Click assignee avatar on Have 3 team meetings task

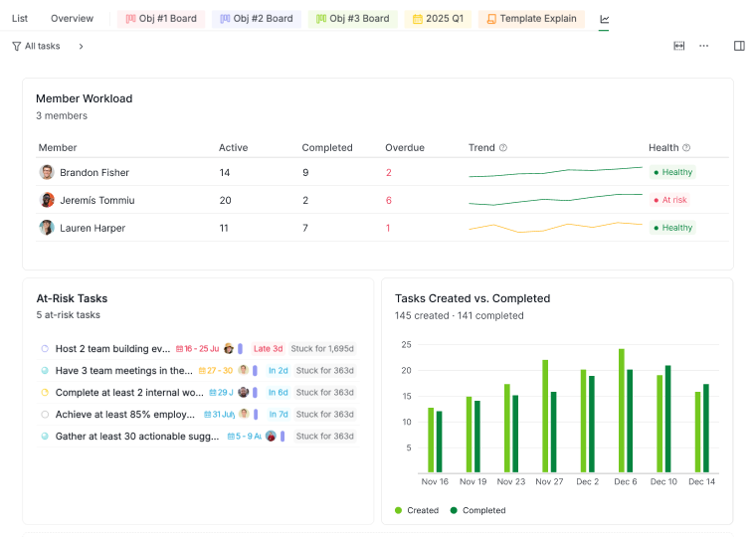[x=244, y=370]
